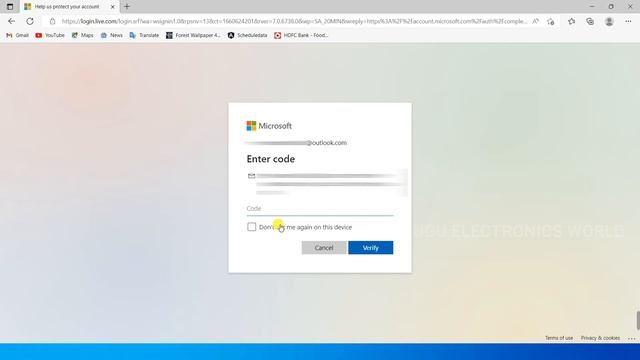Click the @outlook.com account email text
Viewport: 640px width, 360px height.
pyautogui.click(x=296, y=143)
